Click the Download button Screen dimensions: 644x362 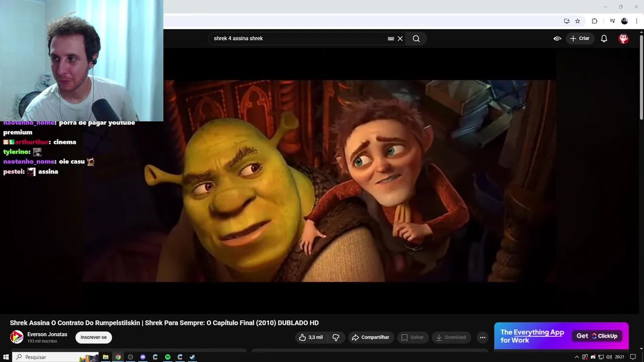(x=451, y=337)
